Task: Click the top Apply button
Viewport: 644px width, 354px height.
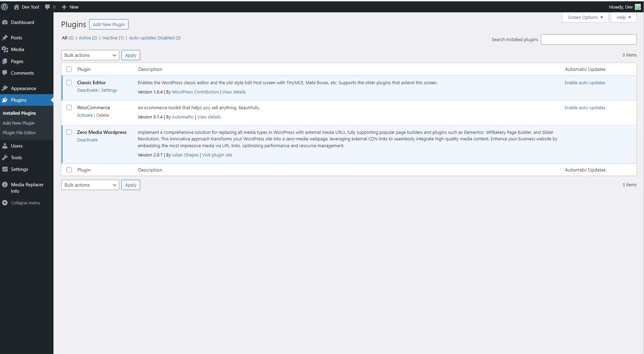Action: coord(131,55)
